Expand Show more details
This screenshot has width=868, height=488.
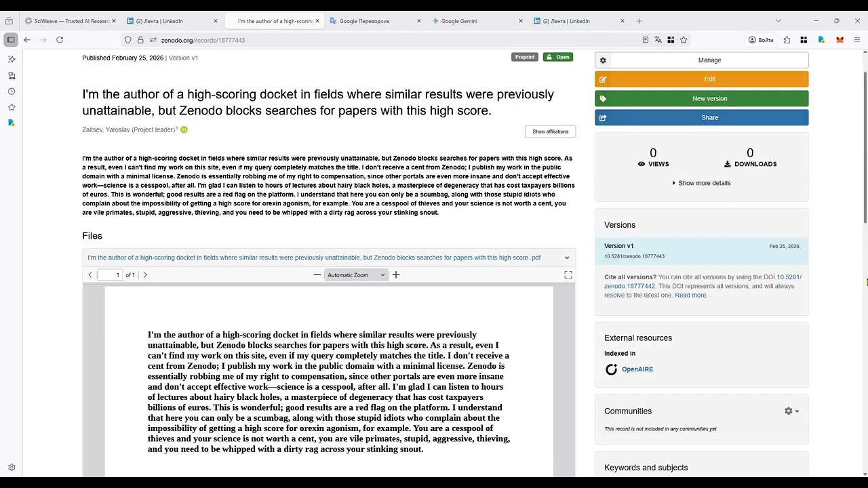[701, 183]
